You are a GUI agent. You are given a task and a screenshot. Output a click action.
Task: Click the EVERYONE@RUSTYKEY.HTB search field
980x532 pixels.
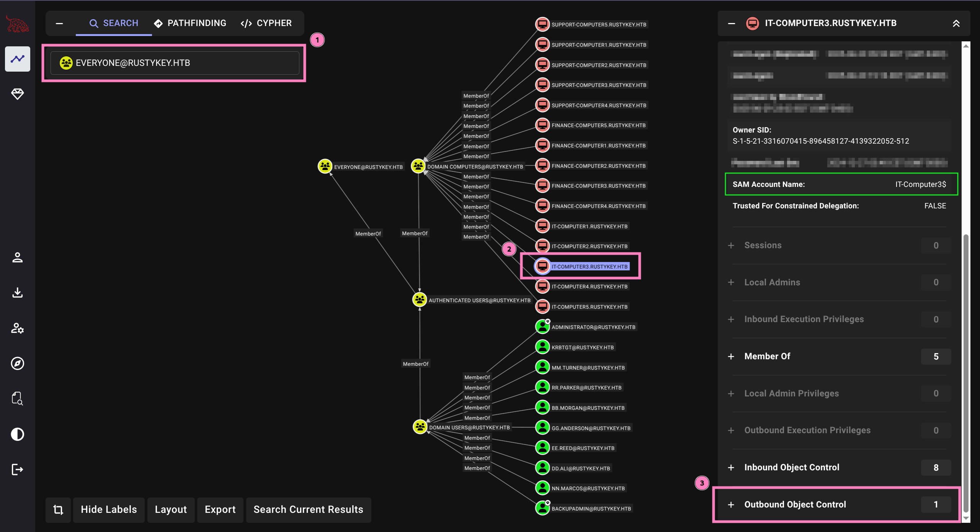click(175, 63)
